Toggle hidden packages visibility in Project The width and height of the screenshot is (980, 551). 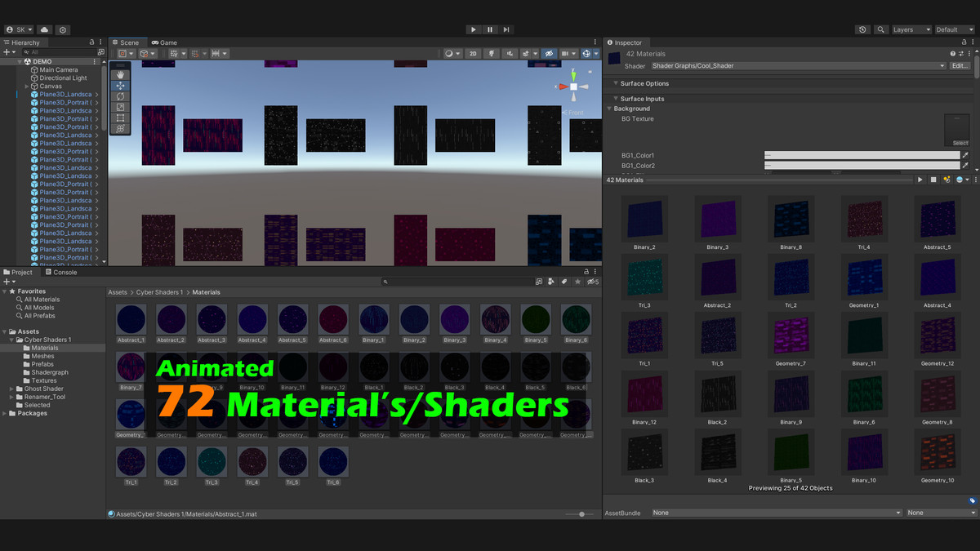pos(593,282)
